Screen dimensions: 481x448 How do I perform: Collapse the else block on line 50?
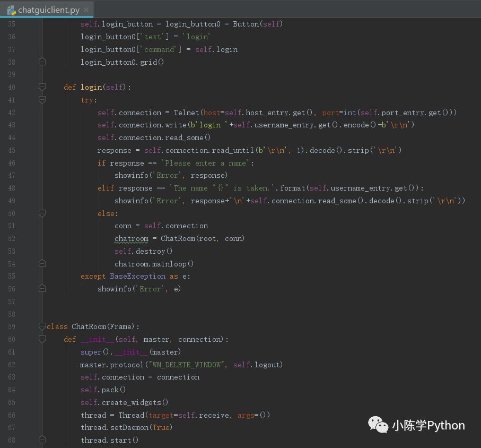tap(42, 213)
